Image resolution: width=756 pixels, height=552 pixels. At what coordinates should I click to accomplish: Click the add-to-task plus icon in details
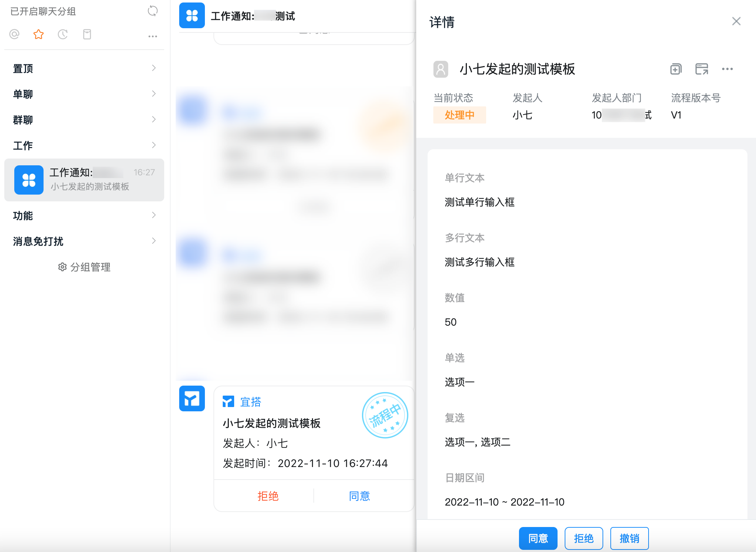tap(676, 69)
